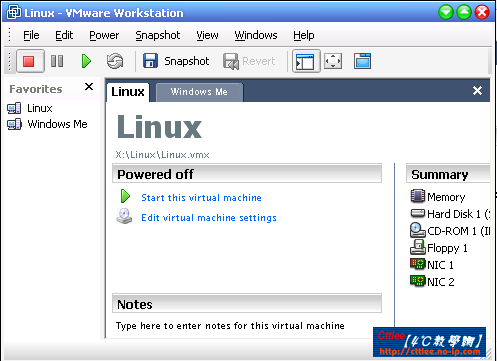Click the X:\Linux\Linux.vmx path text
The height and width of the screenshot is (361, 497).
(x=162, y=155)
